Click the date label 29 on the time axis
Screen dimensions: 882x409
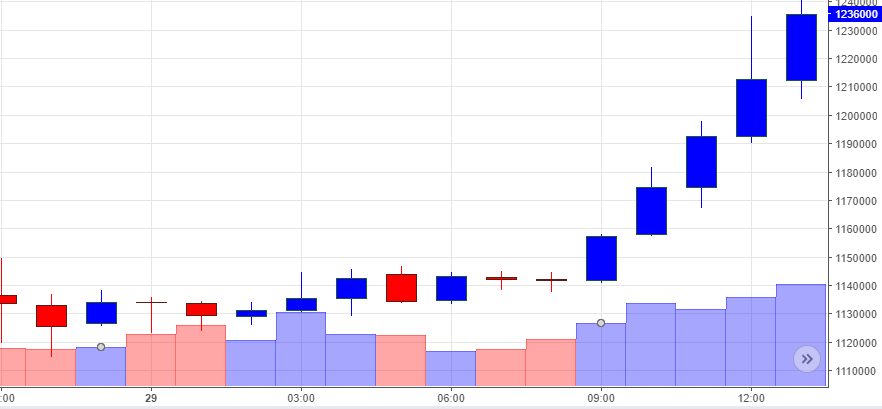(x=151, y=396)
